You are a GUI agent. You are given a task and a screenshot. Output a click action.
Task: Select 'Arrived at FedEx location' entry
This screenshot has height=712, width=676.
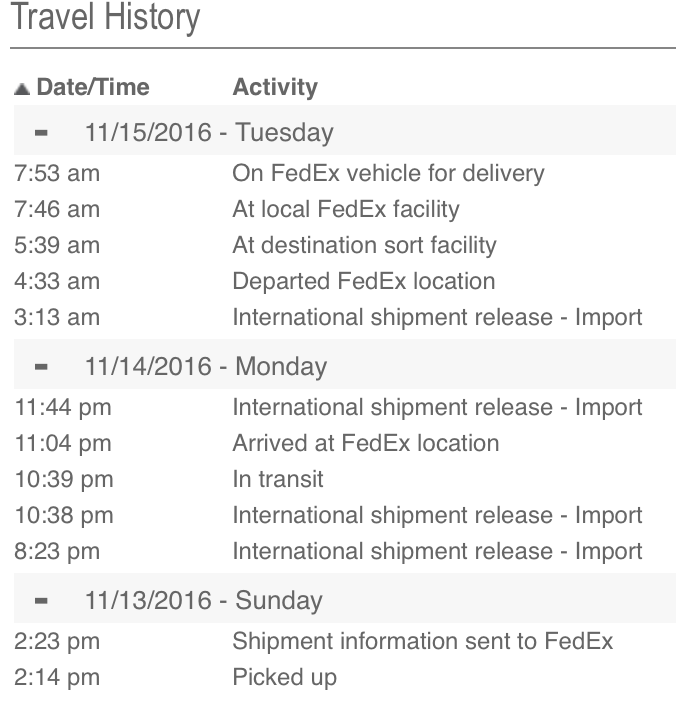(345, 443)
